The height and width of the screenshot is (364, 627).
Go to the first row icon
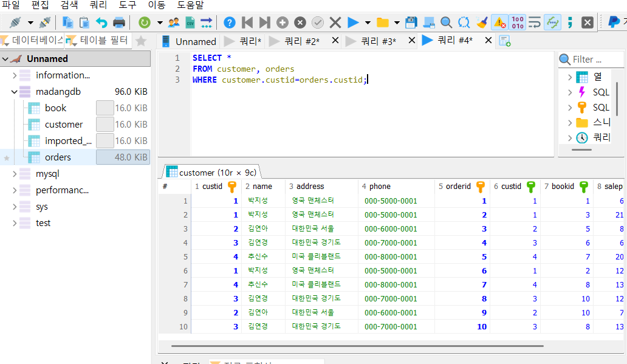tap(247, 22)
